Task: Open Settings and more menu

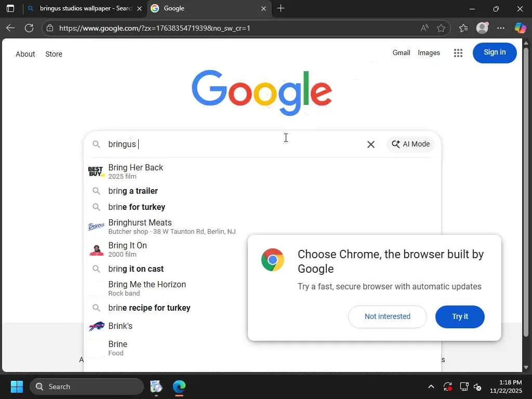Action: tap(501, 28)
